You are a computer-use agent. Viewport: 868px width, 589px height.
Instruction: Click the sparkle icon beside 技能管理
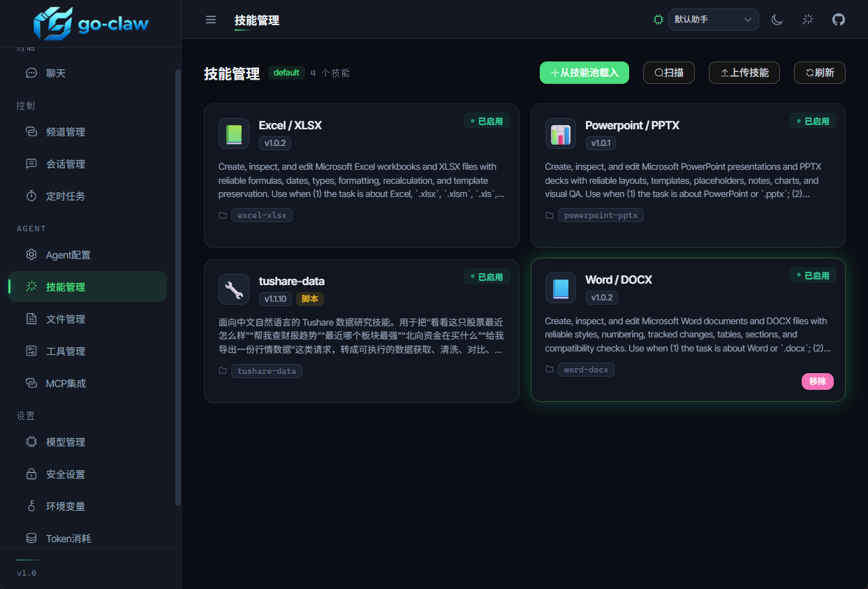[x=31, y=286]
